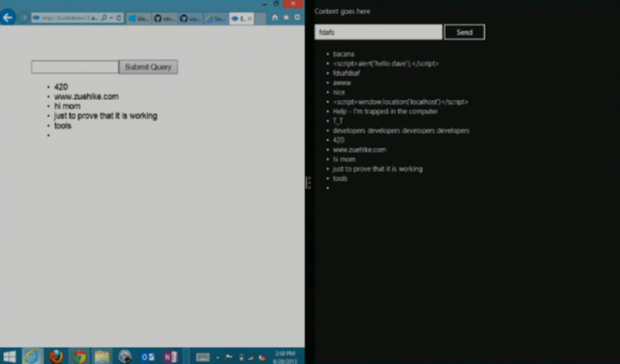Open the Action Center flag icon
The width and height of the screenshot is (620, 364).
pyautogui.click(x=229, y=357)
